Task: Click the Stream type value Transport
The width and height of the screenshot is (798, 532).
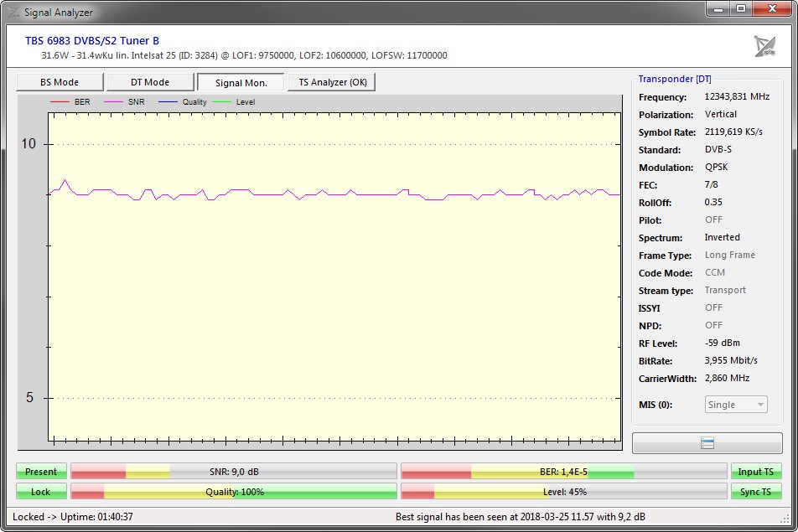Action: 725,290
